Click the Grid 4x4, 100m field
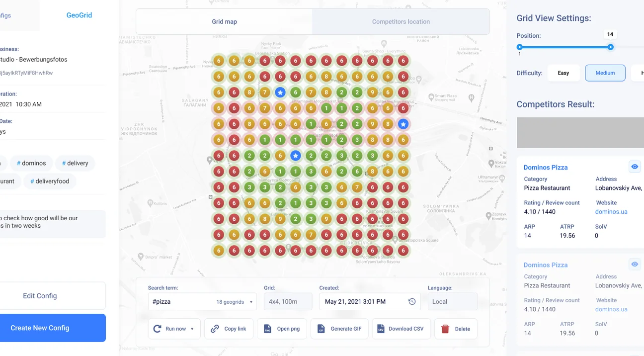644x356 pixels. (x=288, y=301)
